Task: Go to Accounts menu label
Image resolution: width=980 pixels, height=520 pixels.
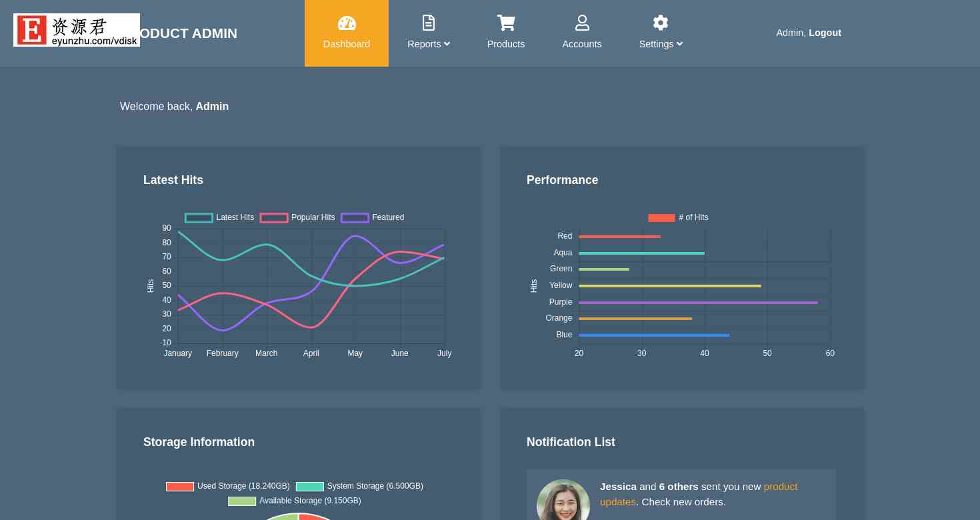Action: [x=582, y=44]
